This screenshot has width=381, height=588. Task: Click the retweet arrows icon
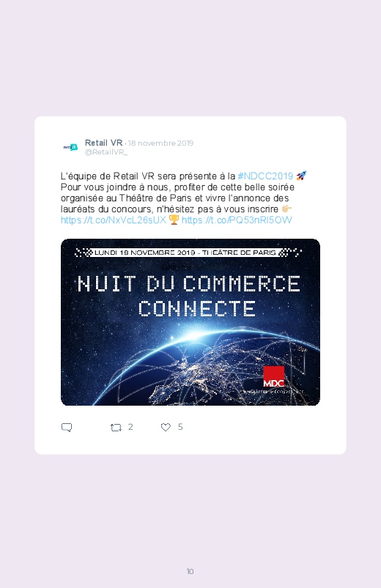click(116, 427)
